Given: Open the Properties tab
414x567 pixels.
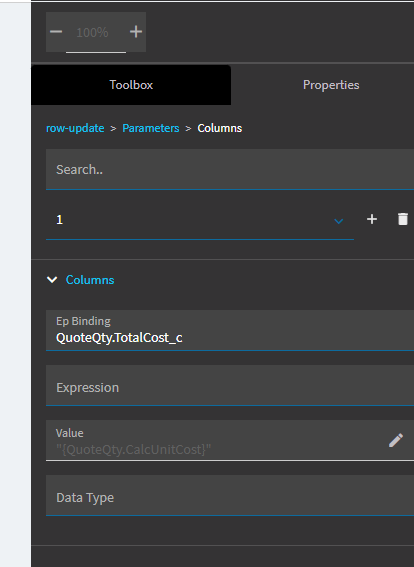Looking at the screenshot, I should pyautogui.click(x=331, y=85).
